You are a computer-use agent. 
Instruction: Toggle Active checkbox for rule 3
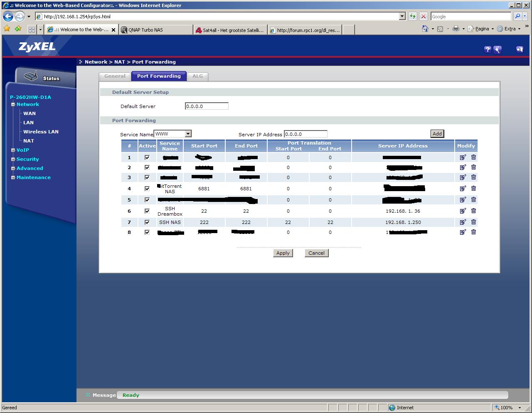coord(147,177)
